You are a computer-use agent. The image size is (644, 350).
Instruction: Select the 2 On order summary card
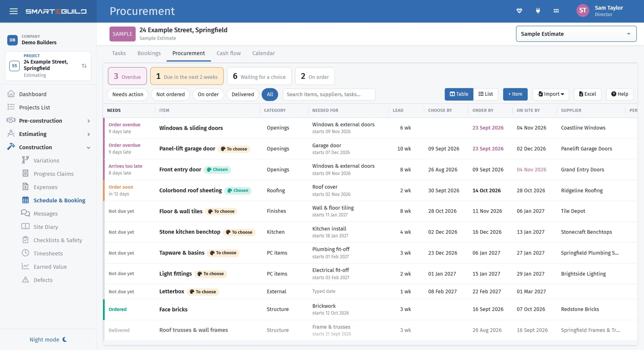(315, 76)
